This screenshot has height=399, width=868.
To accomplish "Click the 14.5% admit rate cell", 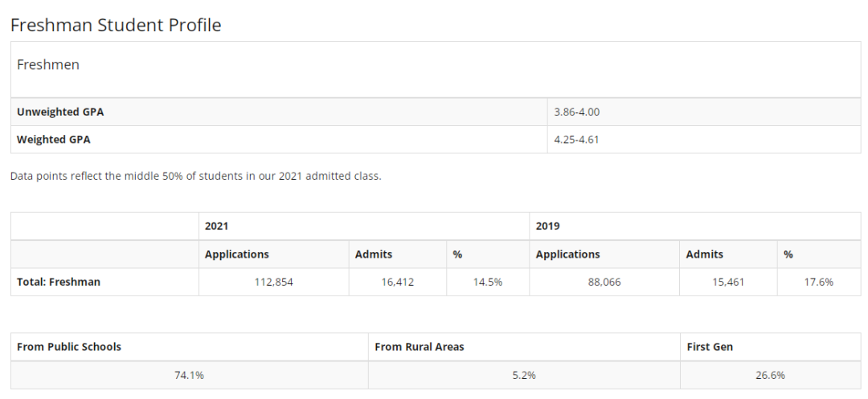I will [488, 282].
